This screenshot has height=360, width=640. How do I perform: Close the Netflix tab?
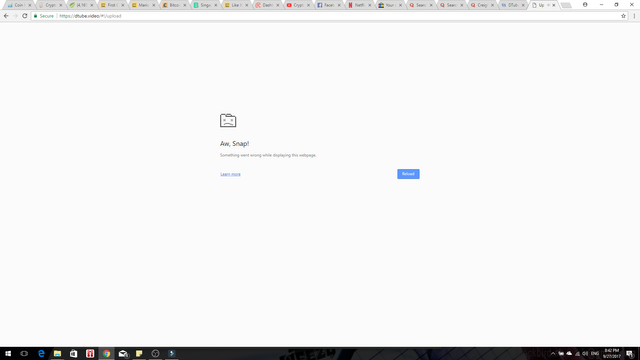pos(369,5)
